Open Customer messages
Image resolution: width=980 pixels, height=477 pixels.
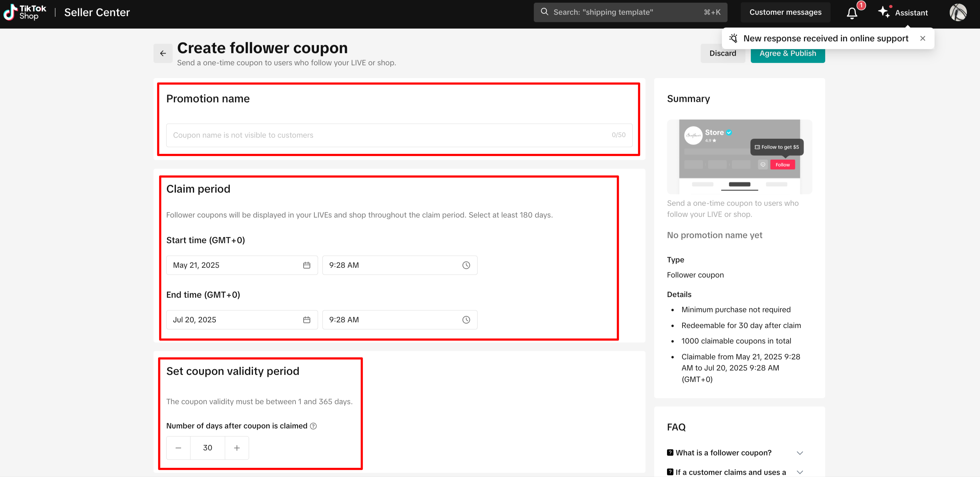click(x=785, y=12)
